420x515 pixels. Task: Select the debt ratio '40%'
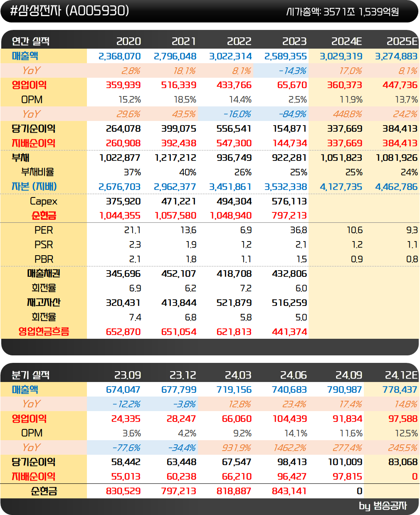click(x=188, y=172)
